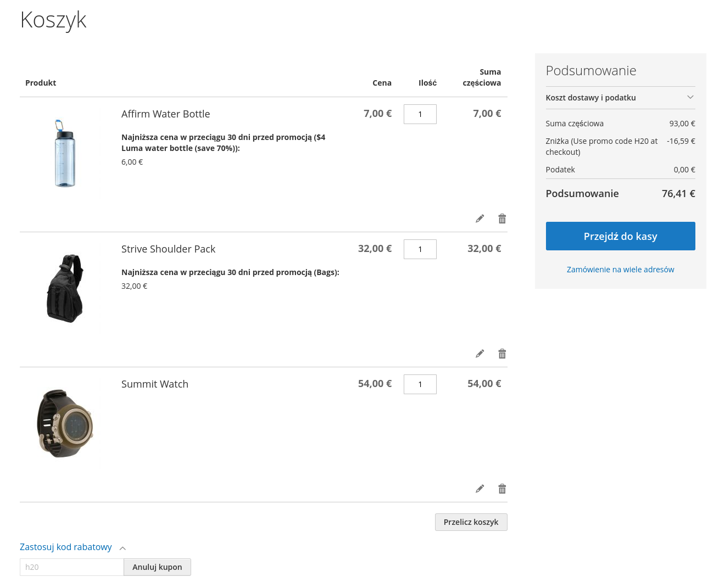
Task: Click the shoulder pack product image
Action: [65, 288]
